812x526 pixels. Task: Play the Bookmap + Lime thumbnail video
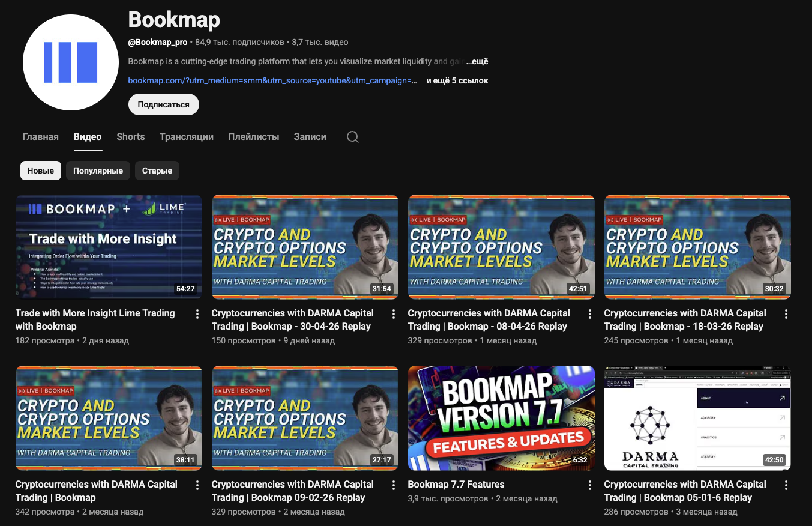(x=109, y=246)
